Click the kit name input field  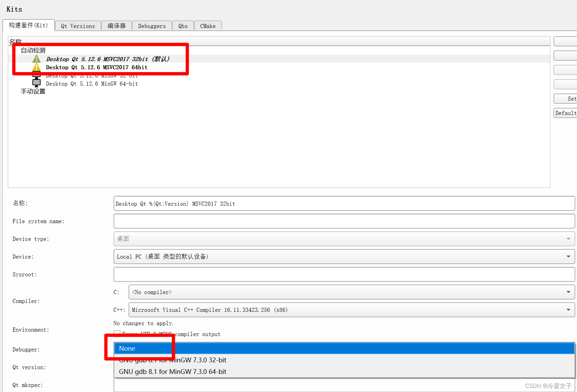344,204
